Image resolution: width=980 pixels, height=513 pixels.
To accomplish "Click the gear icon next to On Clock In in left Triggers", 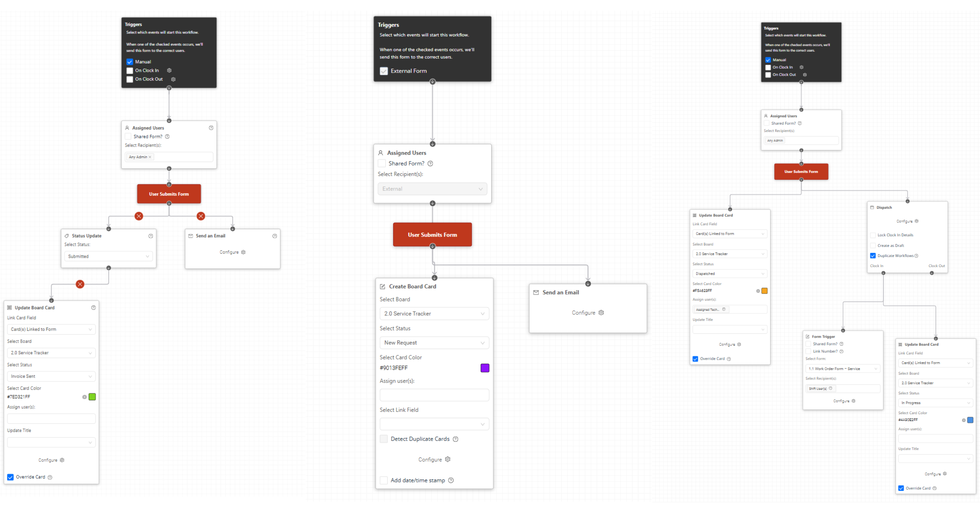I will tap(169, 70).
